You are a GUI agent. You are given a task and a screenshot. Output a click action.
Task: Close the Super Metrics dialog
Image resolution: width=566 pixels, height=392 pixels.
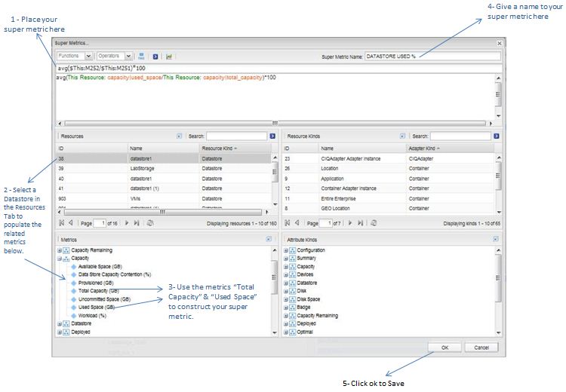pyautogui.click(x=499, y=44)
